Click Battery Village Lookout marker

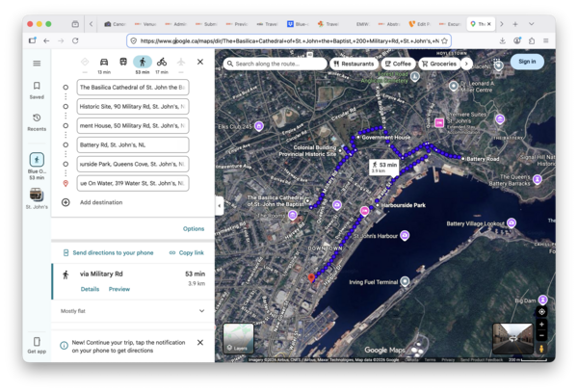512,222
